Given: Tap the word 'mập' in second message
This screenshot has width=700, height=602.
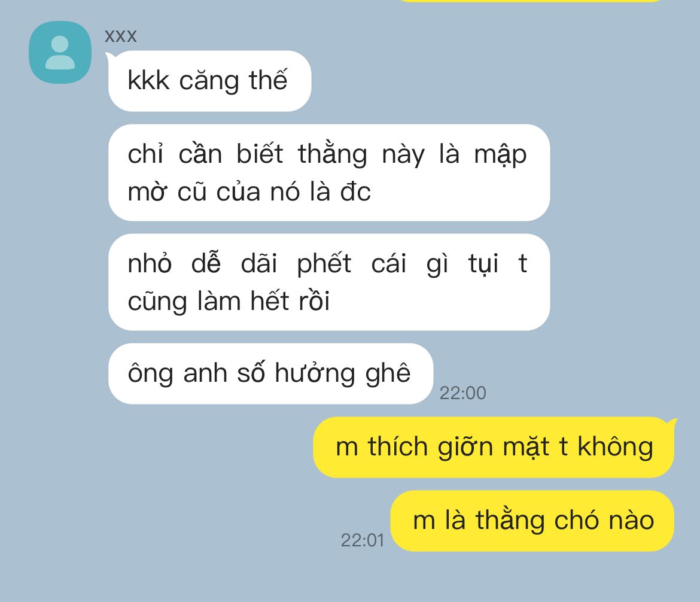Looking at the screenshot, I should point(500,155).
